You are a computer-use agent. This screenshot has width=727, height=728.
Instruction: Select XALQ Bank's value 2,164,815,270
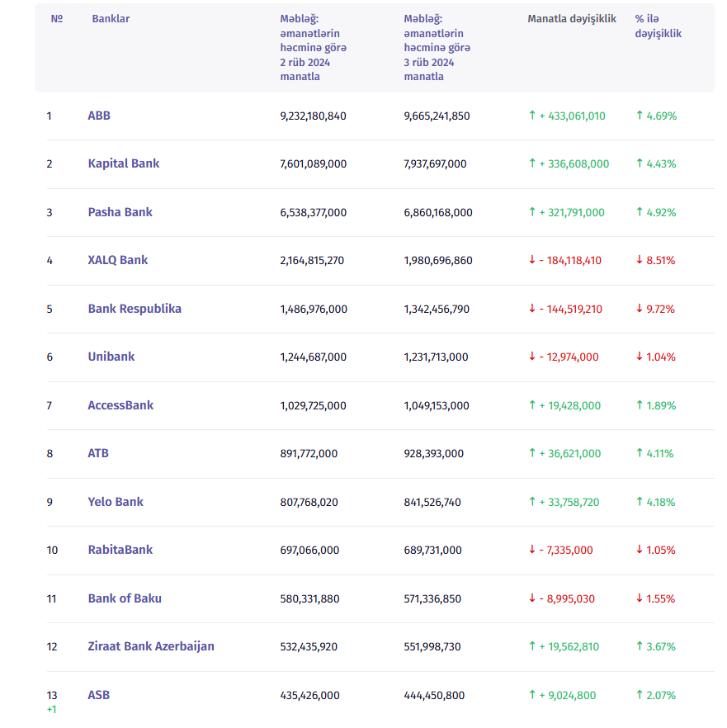coord(312,261)
